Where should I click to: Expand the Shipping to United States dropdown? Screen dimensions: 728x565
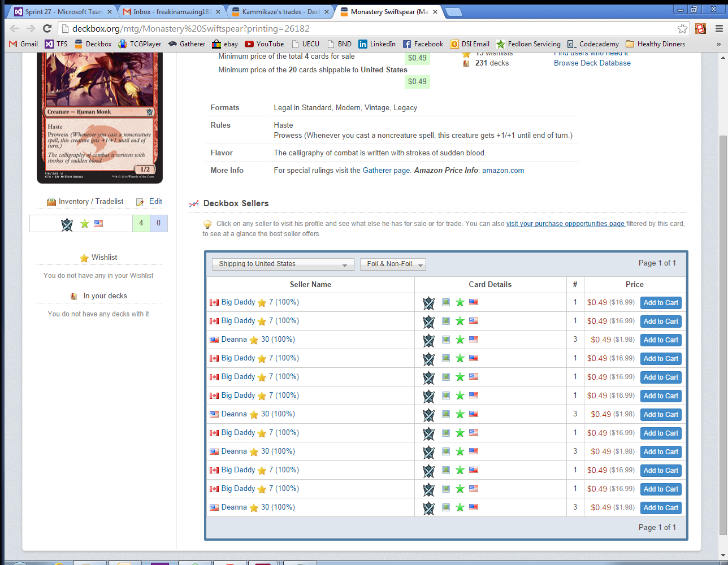click(283, 264)
